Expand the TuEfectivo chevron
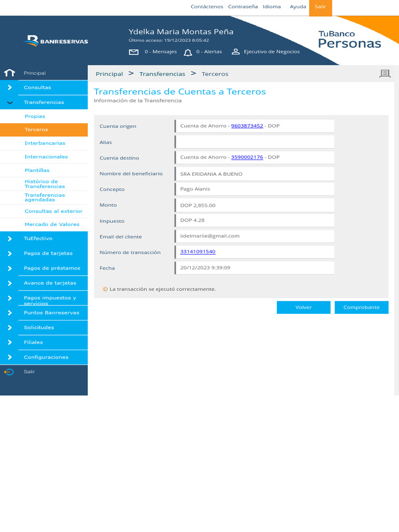This screenshot has height=532, width=399. click(x=9, y=238)
